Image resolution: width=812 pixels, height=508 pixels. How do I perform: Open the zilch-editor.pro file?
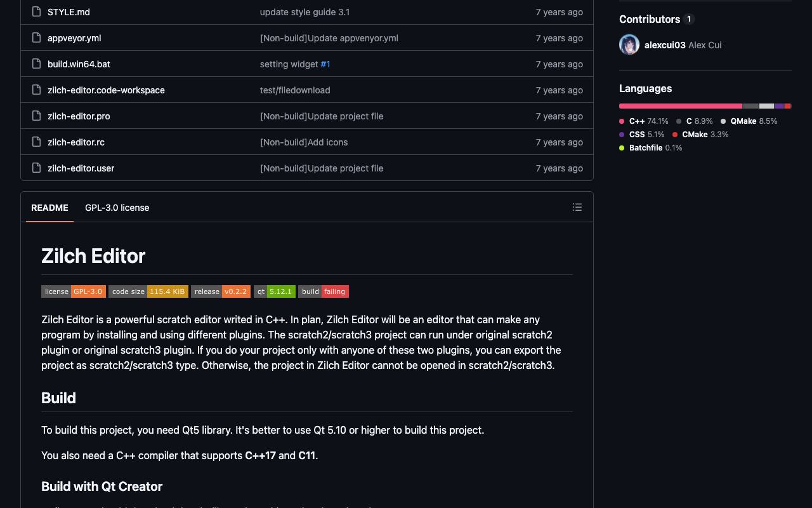(x=79, y=116)
